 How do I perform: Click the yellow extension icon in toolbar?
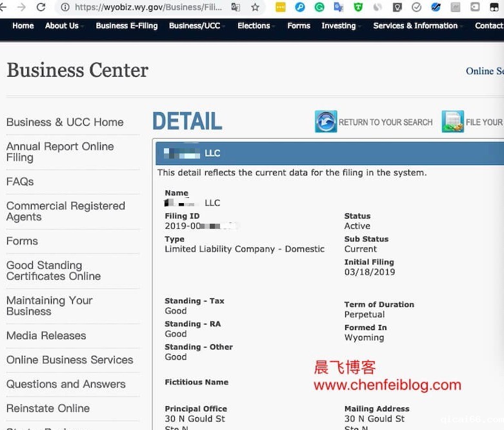point(280,8)
